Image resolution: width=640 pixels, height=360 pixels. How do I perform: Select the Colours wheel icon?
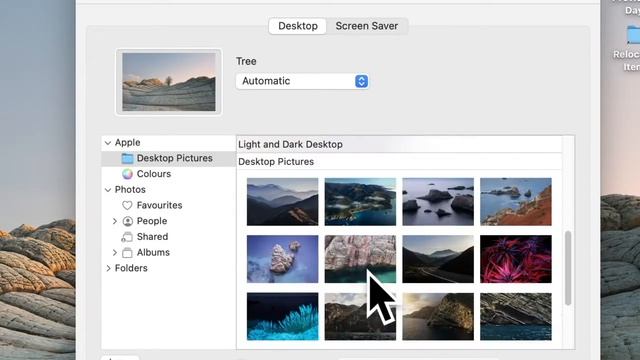coord(127,174)
